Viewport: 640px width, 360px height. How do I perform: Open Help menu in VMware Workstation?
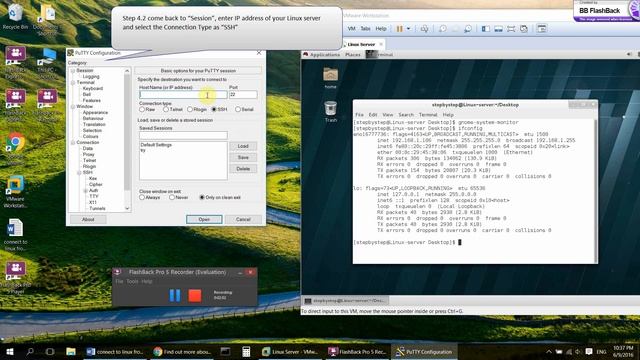381,29
